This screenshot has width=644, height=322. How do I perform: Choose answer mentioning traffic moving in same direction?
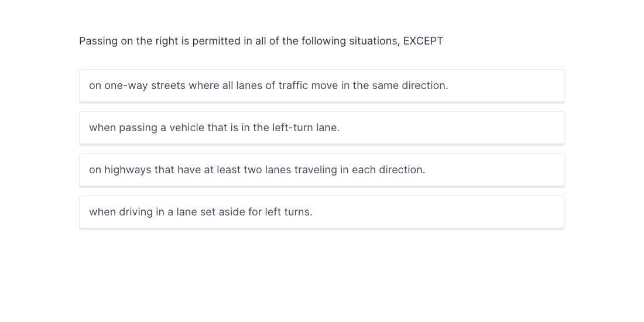click(268, 85)
